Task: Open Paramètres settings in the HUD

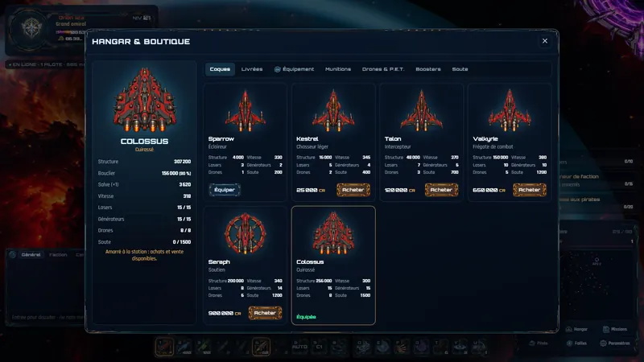Action: point(615,343)
